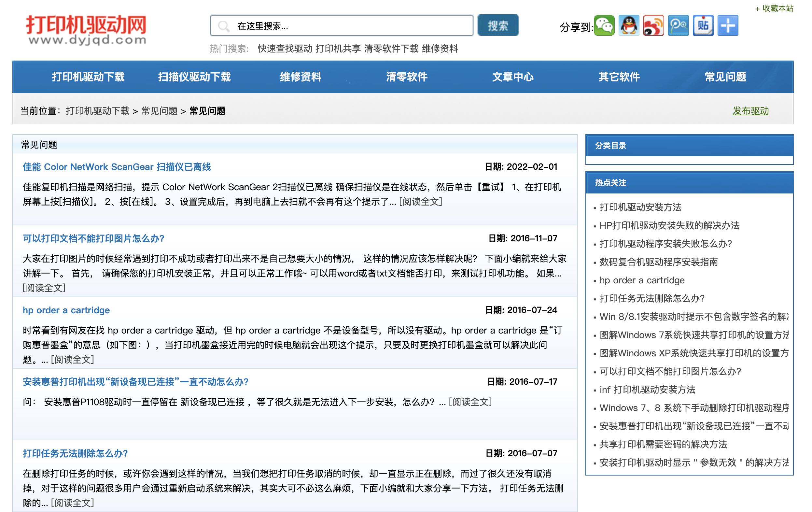Image resolution: width=812 pixels, height=512 pixels.
Task: Read full text of 打印图片 article
Action: [44, 288]
